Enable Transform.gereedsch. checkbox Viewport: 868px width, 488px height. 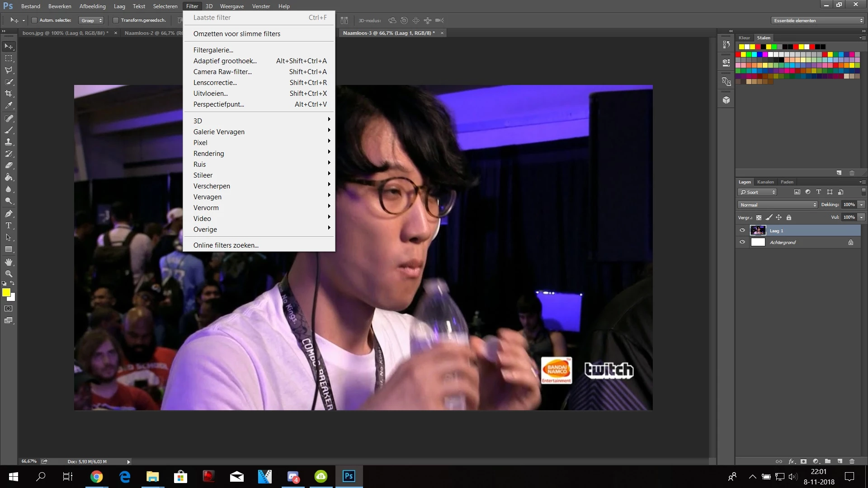pyautogui.click(x=116, y=20)
